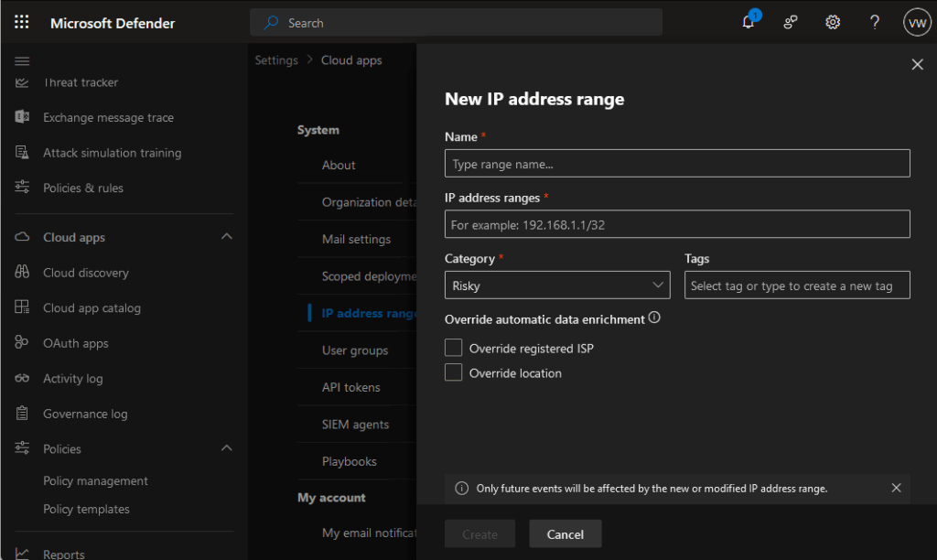Open the Category dropdown showing Risky
937x560 pixels.
click(x=557, y=285)
